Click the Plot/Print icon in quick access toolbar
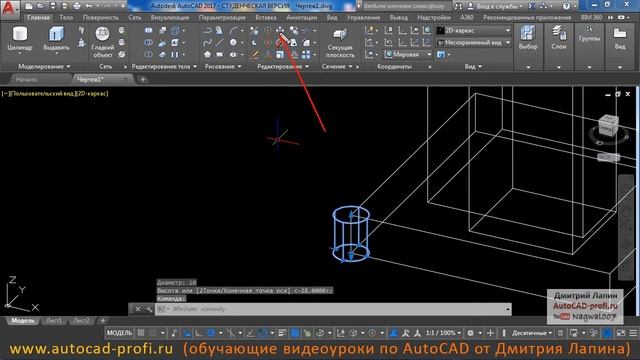 coord(77,6)
